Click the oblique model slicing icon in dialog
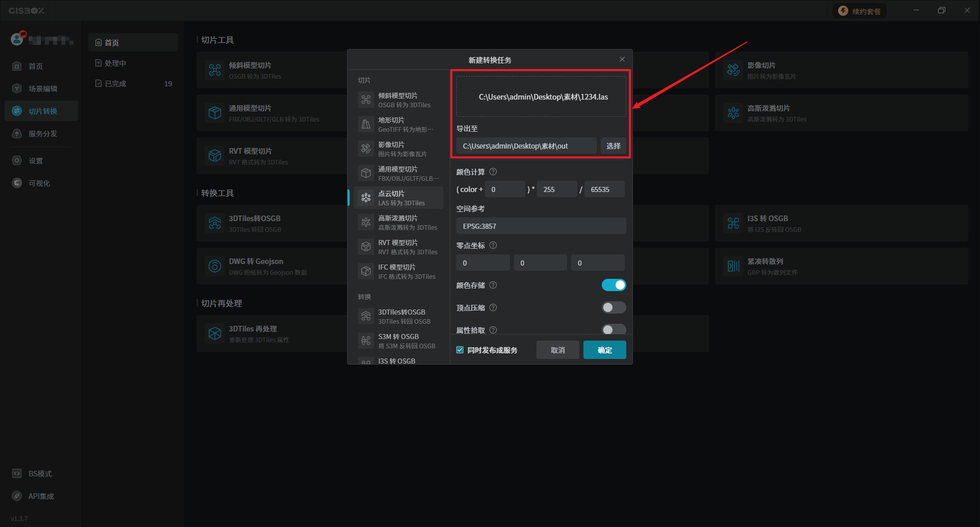This screenshot has width=980, height=527. (x=366, y=100)
